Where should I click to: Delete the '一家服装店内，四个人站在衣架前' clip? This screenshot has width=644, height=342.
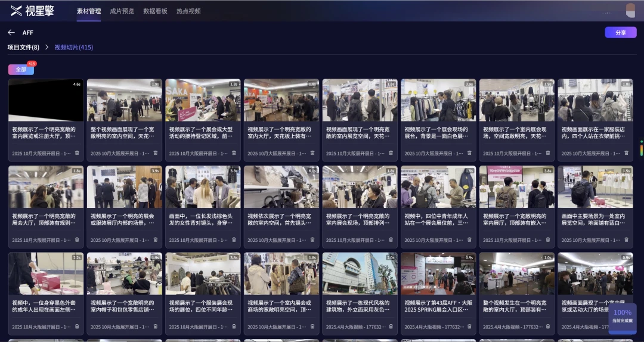pyautogui.click(x=626, y=153)
